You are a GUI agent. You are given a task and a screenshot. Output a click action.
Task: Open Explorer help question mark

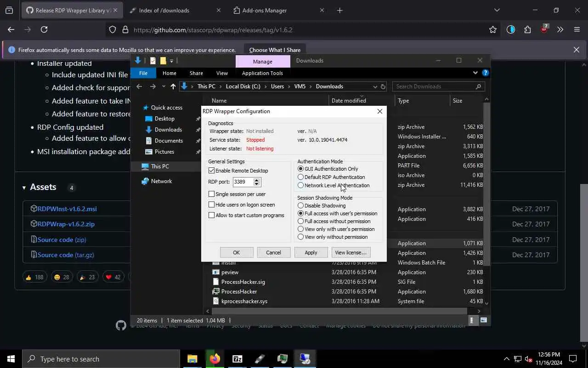485,73
